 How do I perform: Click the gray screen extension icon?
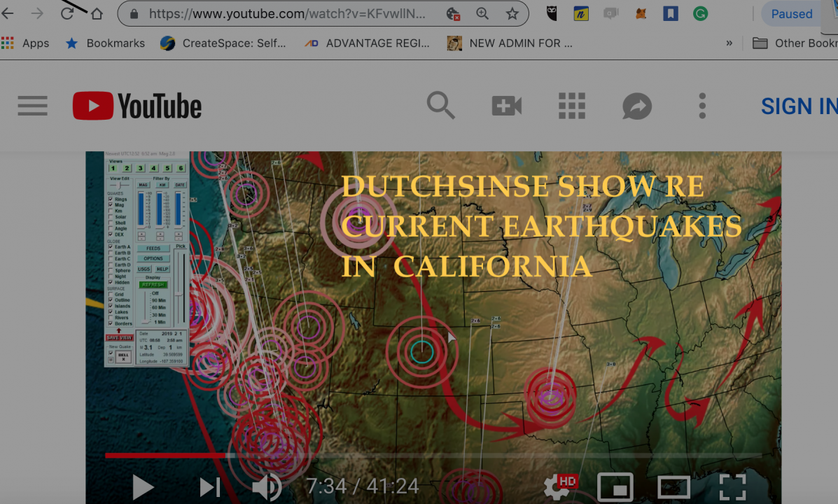(611, 13)
